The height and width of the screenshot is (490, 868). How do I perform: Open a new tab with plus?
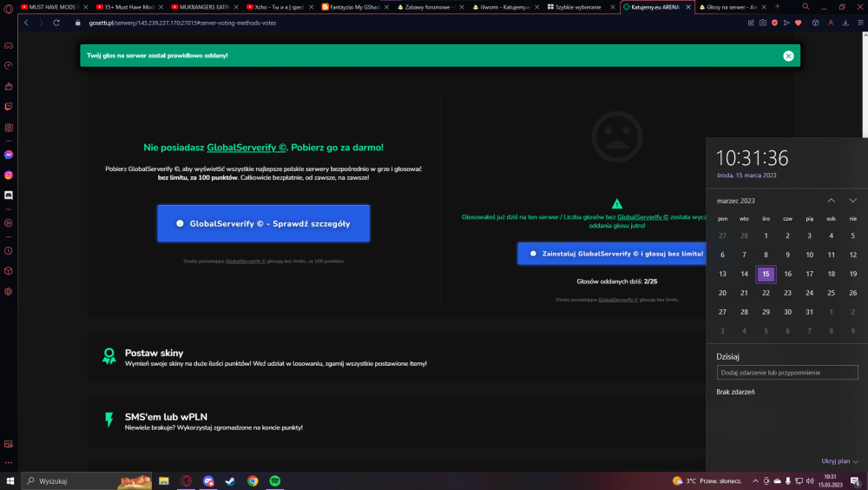point(777,7)
